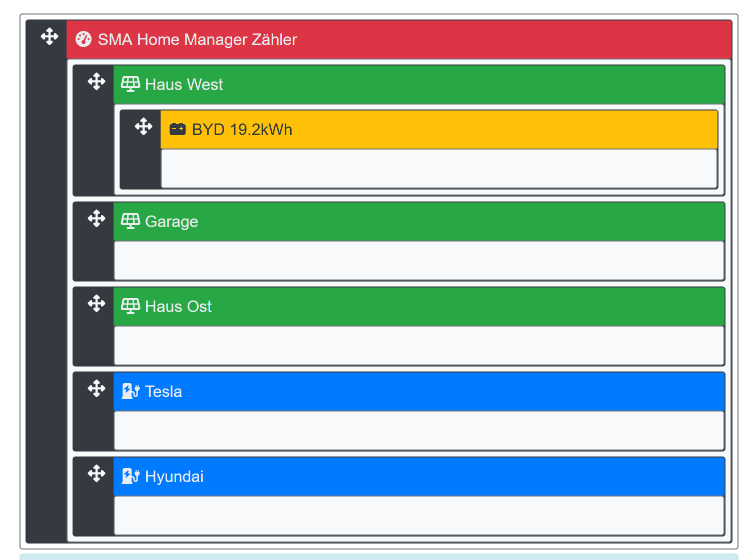Viewport: 745px width, 560px height.
Task: Click the move handle beside Tesla
Action: tap(97, 388)
